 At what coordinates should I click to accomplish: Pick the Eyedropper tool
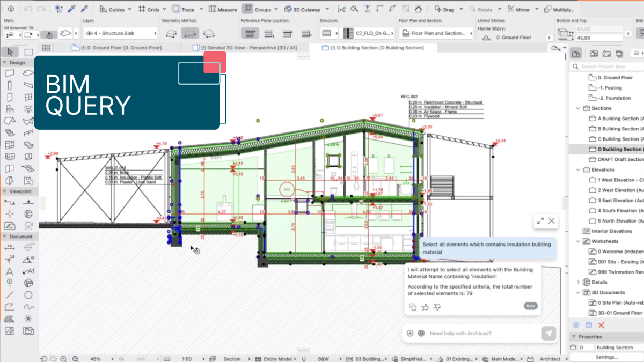point(71,9)
